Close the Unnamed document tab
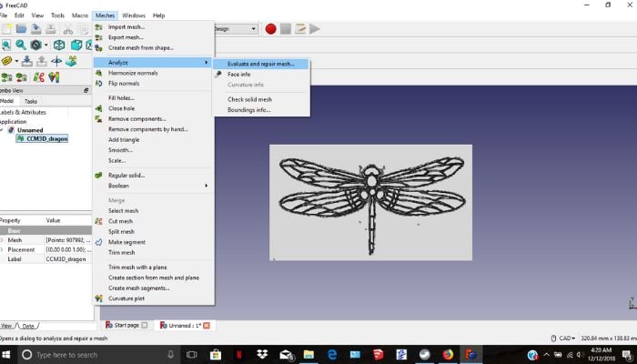This screenshot has height=364, width=637. tap(207, 325)
